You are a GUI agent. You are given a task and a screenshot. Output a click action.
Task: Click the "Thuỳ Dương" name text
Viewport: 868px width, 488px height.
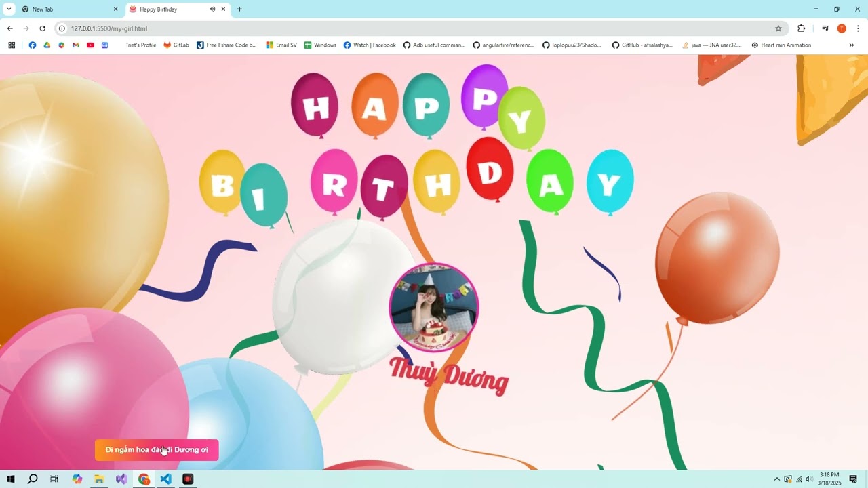pyautogui.click(x=449, y=375)
